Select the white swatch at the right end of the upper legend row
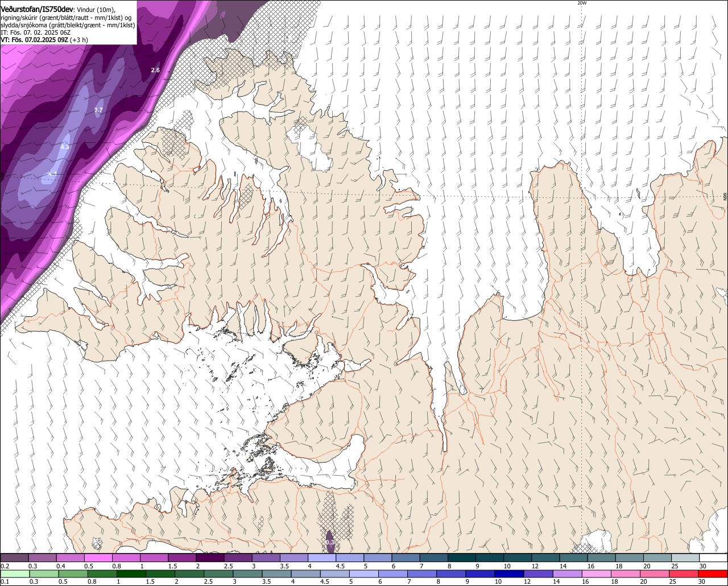This screenshot has height=586, width=728. pyautogui.click(x=714, y=558)
